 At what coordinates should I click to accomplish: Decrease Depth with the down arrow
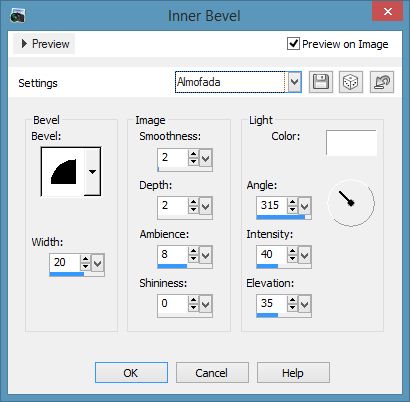(193, 209)
